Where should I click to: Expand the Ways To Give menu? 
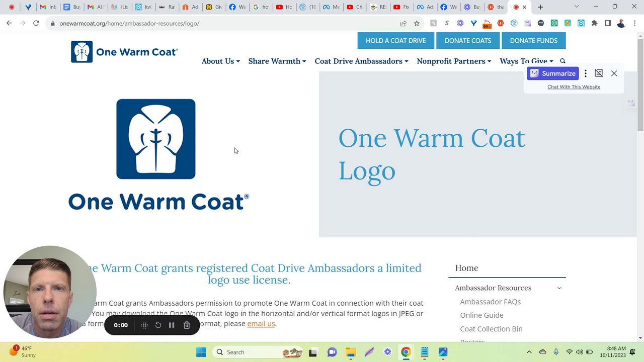click(x=526, y=61)
